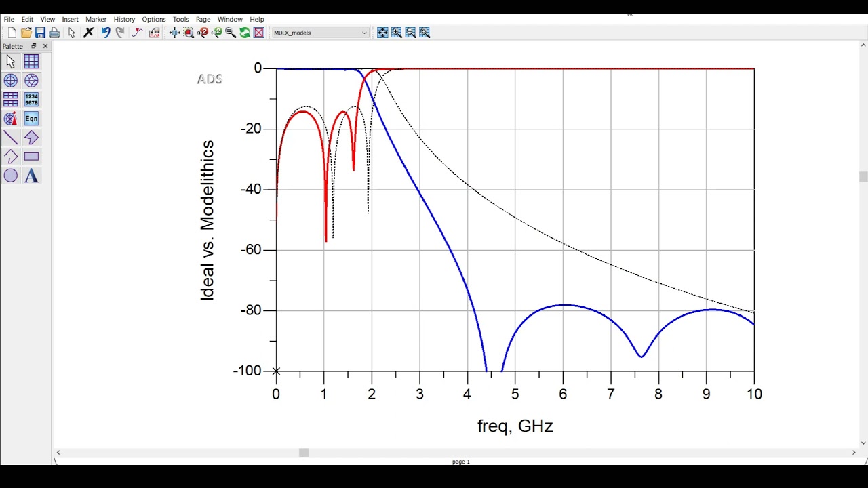The width and height of the screenshot is (868, 488).
Task: Insert a Smith chart from palette
Action: tap(31, 81)
